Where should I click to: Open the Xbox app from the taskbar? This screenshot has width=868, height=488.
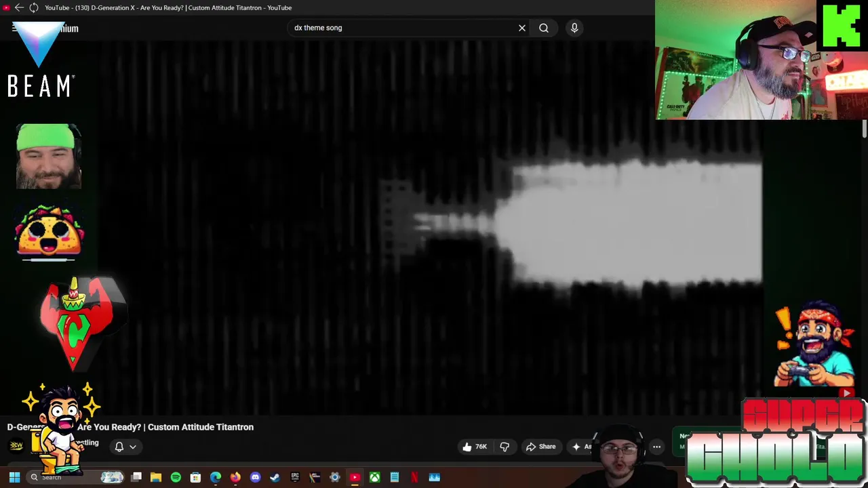coord(374,477)
